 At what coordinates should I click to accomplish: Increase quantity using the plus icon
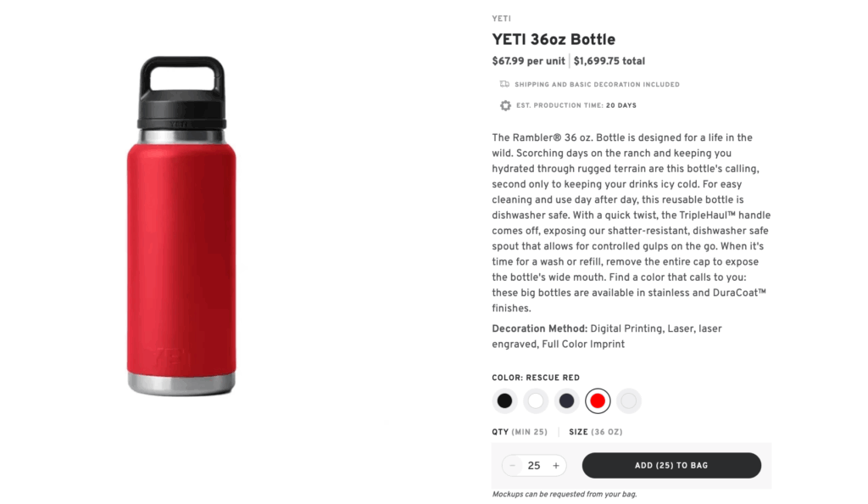[555, 465]
